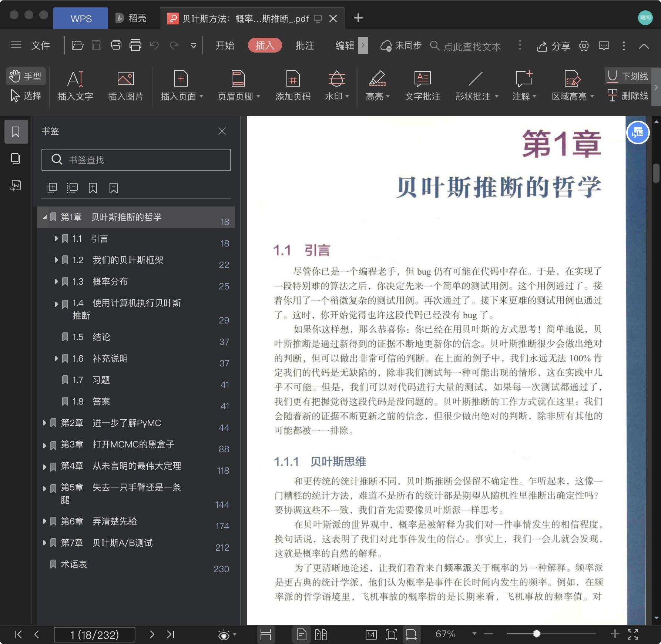The height and width of the screenshot is (644, 661).
Task: Click the next page arrow
Action: pyautogui.click(x=152, y=634)
